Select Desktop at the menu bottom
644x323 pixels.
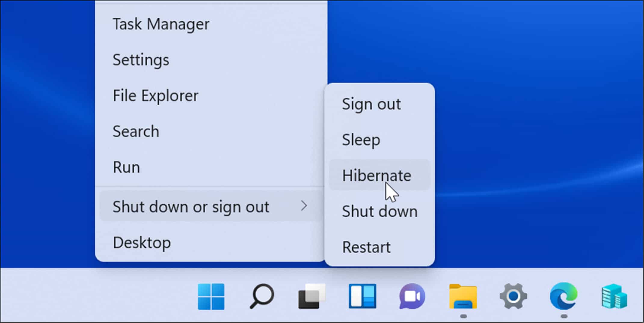(x=142, y=242)
